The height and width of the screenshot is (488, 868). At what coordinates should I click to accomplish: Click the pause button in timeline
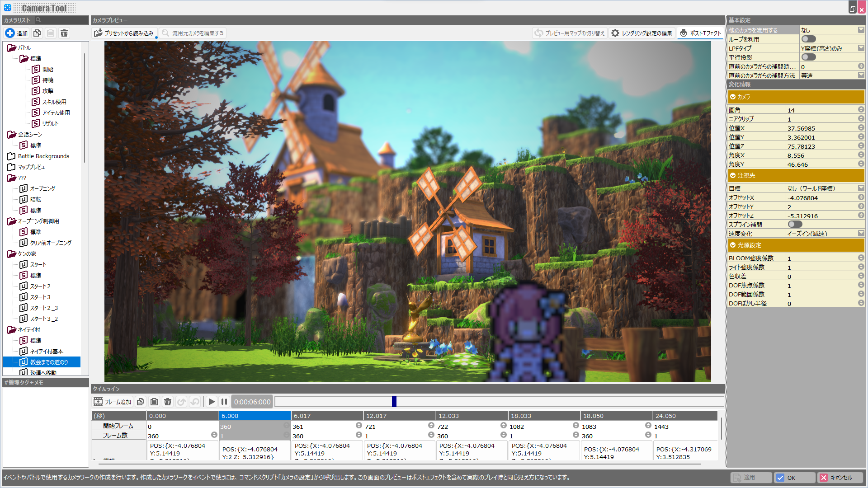pos(224,402)
